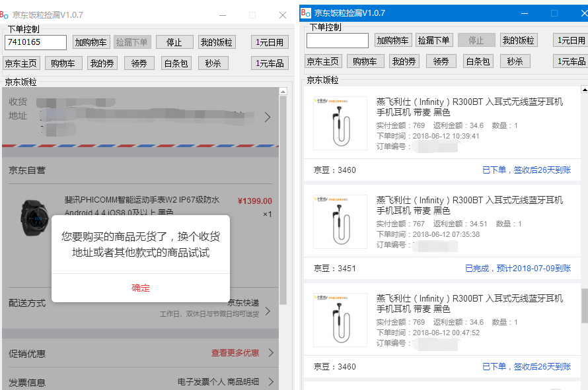Click the empty order input field in right window
The height and width of the screenshot is (390, 588).
[338, 40]
